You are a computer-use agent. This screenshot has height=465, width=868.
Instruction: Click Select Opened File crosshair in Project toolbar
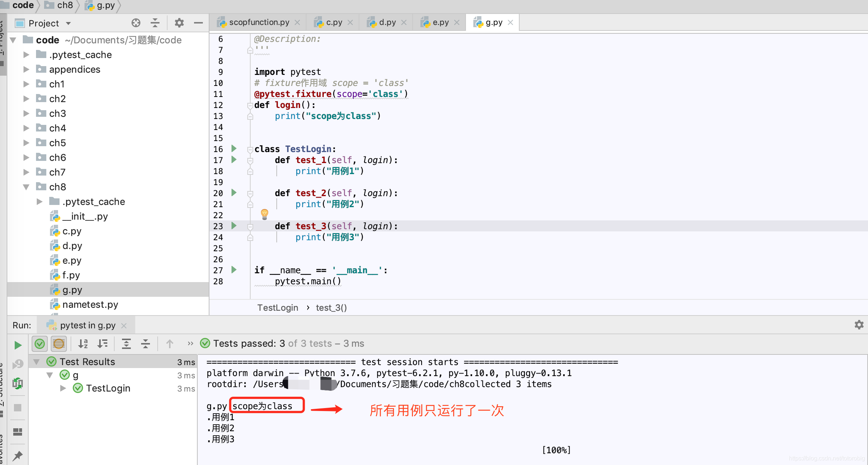(x=136, y=23)
